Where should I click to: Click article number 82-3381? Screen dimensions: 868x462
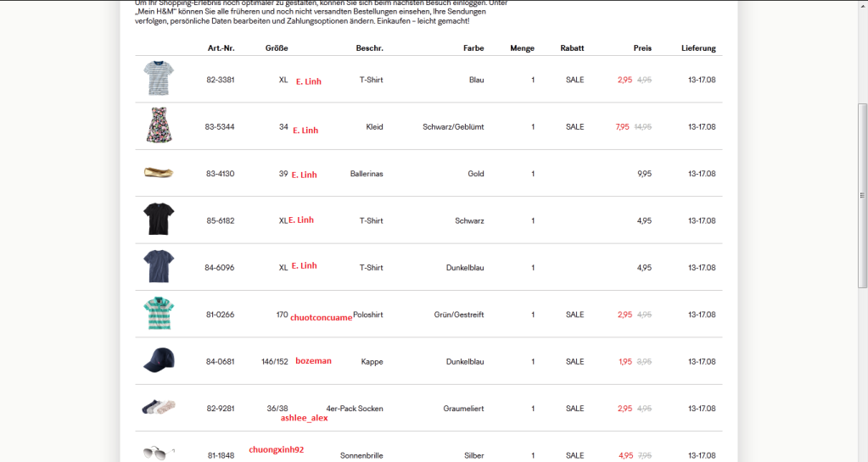[x=220, y=80]
